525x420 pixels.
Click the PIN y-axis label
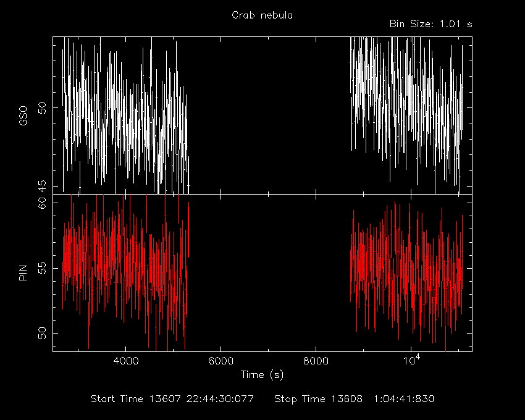23,272
